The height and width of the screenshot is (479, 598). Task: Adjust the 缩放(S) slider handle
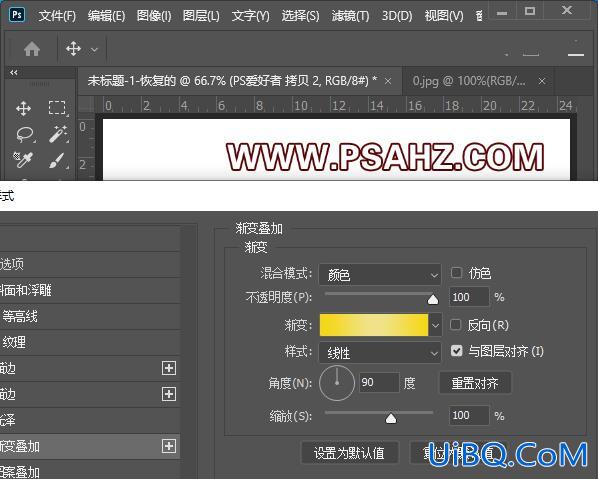pos(391,419)
